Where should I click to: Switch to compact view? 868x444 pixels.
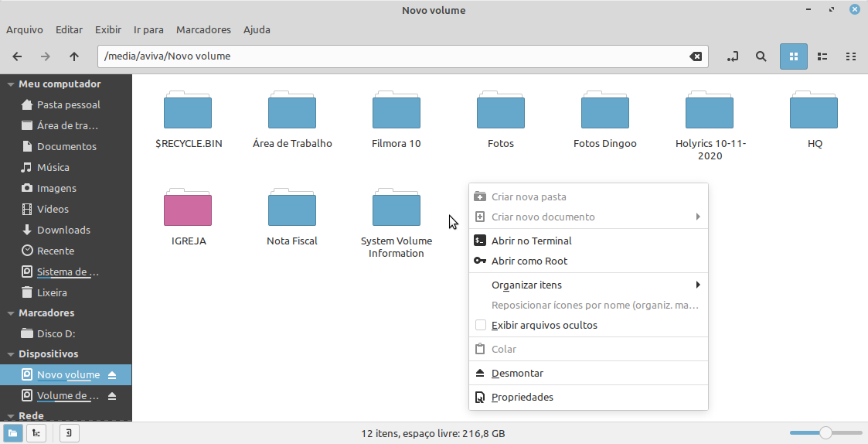851,56
